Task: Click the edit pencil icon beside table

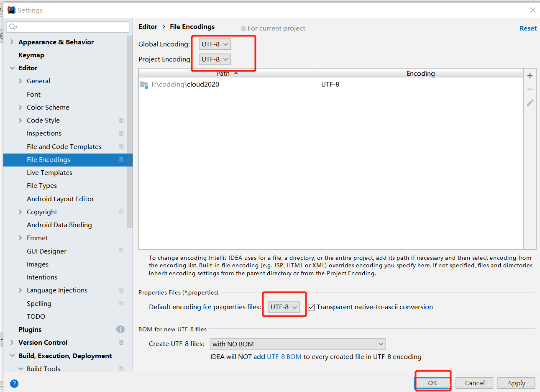Action: [530, 102]
